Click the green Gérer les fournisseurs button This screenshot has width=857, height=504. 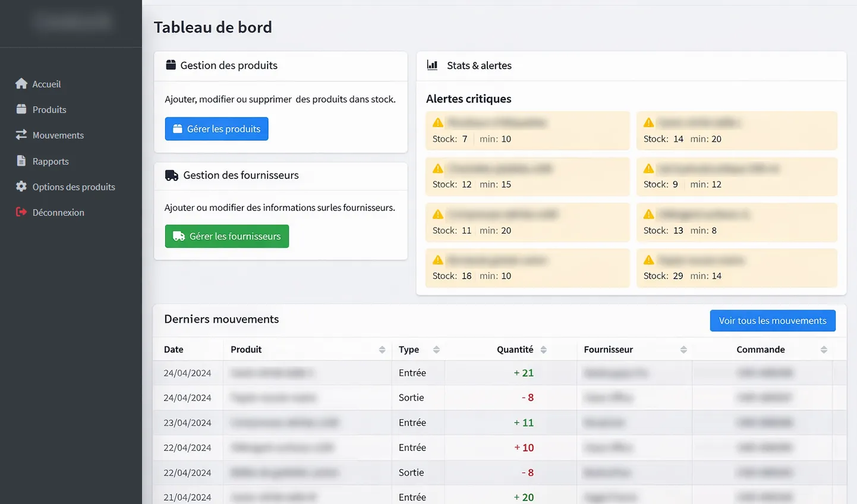click(226, 236)
